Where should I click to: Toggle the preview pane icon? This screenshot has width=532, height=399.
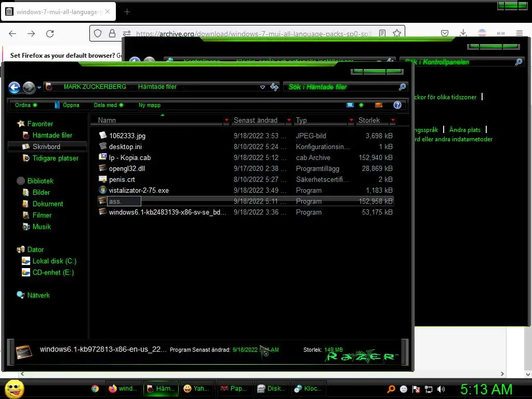point(379,105)
